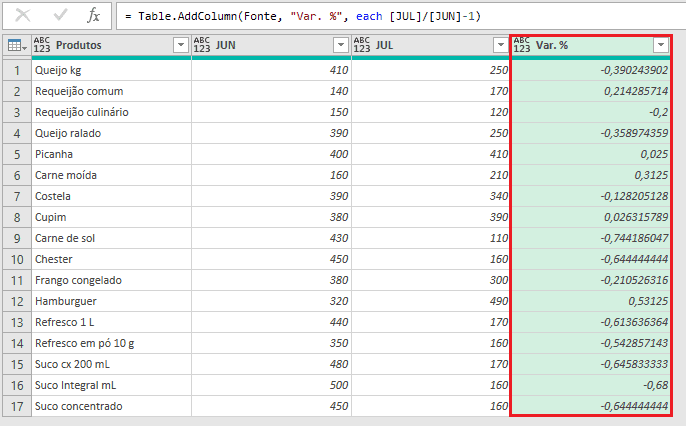Open the JUN column filter dropdown
This screenshot has width=686, height=426.
pyautogui.click(x=340, y=45)
